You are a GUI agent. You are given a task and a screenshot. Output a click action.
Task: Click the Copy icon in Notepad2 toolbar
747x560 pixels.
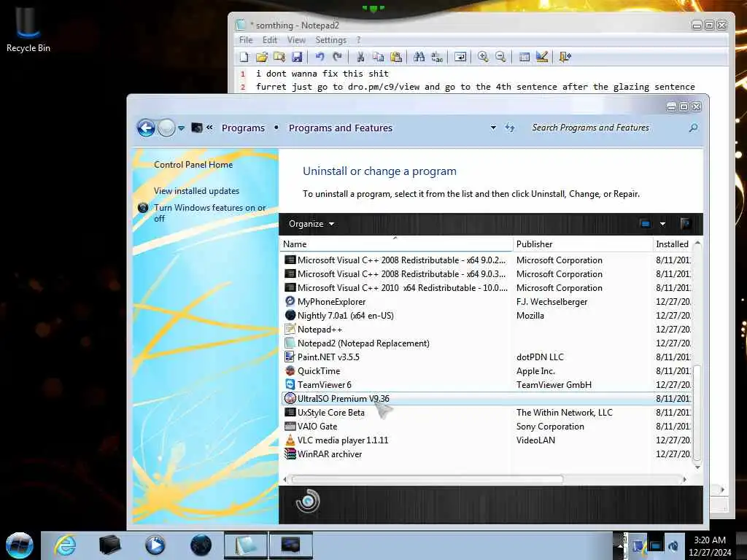(379, 57)
